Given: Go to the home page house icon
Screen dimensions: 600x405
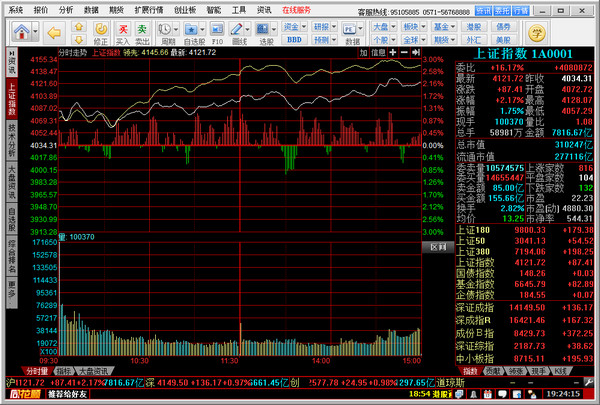Looking at the screenshot, I should pos(21,32).
